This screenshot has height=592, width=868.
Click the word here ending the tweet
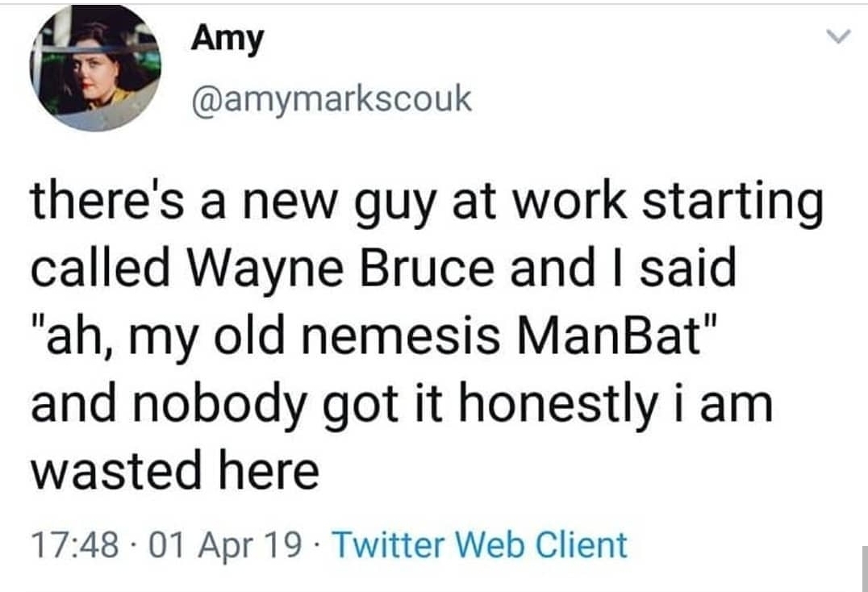point(268,471)
